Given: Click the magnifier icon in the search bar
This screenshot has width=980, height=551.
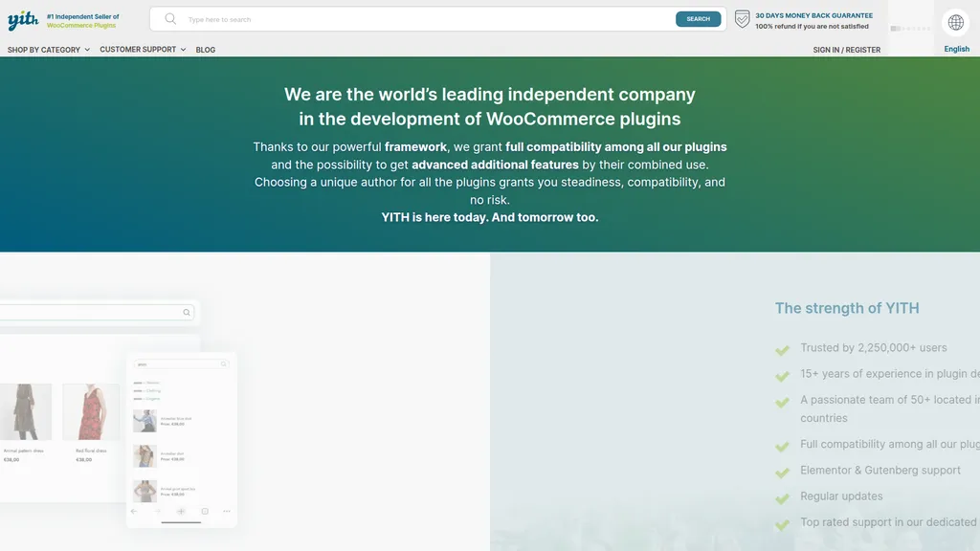Looking at the screenshot, I should (170, 19).
